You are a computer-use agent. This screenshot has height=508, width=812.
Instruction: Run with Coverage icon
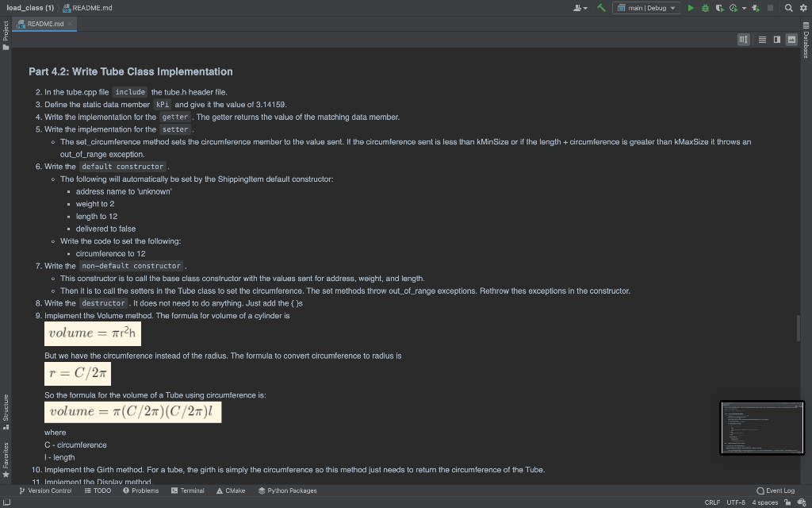pos(719,8)
